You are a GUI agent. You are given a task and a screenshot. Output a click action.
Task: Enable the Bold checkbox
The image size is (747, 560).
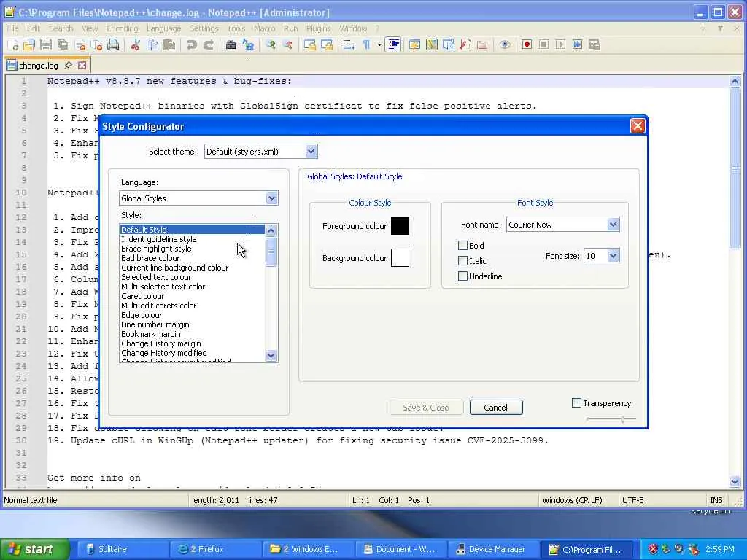[462, 246]
